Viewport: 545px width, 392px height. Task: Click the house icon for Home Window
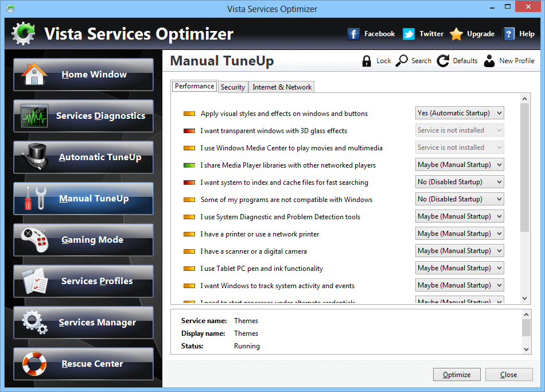click(x=34, y=74)
